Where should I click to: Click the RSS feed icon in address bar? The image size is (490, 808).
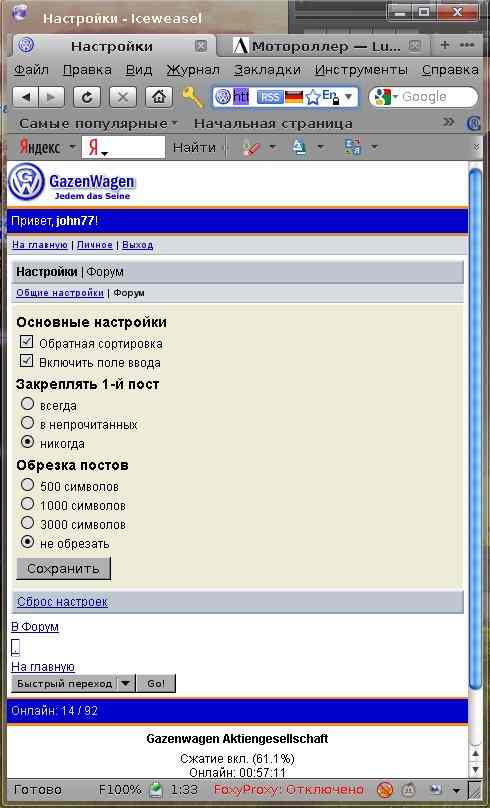[270, 97]
